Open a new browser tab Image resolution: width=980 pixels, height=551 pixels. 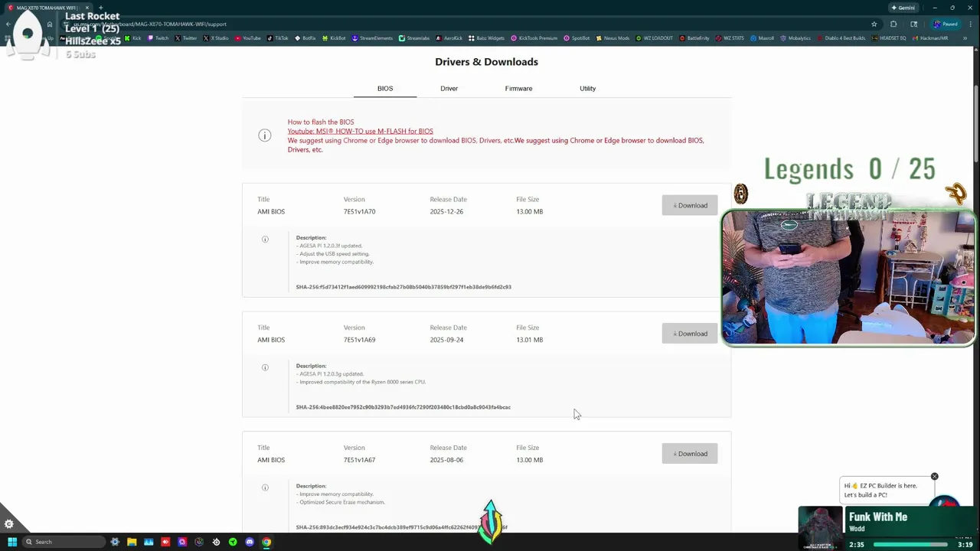100,8
